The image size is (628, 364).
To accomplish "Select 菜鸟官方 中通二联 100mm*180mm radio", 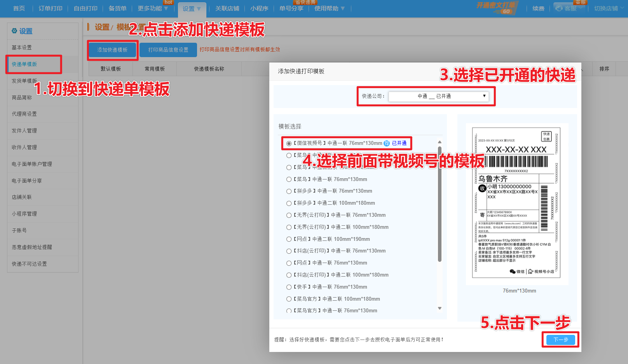I will pyautogui.click(x=289, y=299).
